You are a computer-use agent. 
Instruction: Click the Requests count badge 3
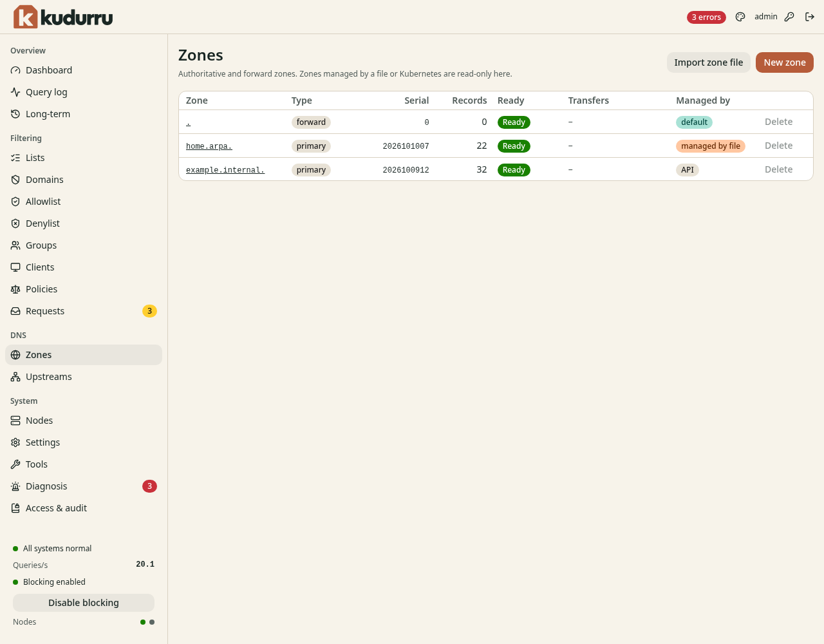click(149, 311)
